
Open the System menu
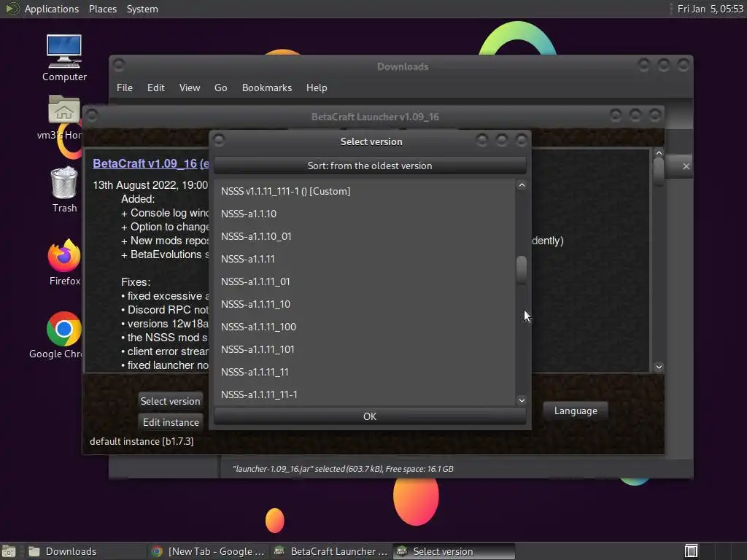tap(142, 9)
